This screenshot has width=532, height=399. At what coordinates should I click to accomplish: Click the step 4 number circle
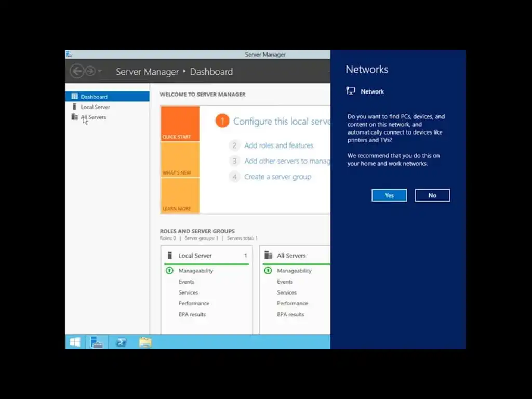234,177
